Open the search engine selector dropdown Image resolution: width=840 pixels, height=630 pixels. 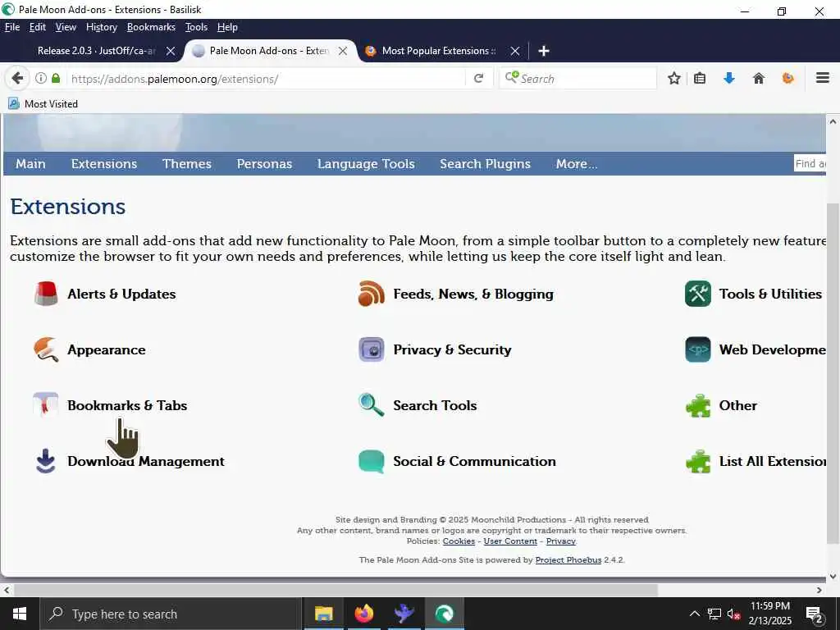tap(512, 78)
